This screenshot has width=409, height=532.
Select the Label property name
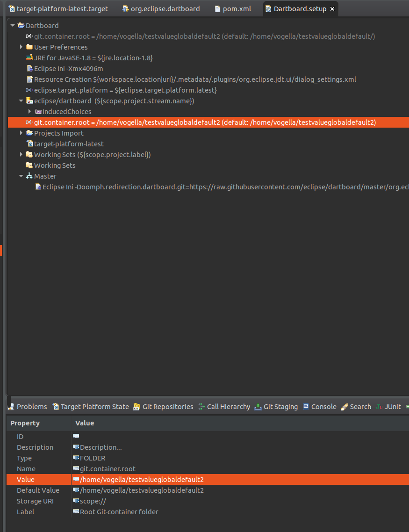pyautogui.click(x=25, y=511)
